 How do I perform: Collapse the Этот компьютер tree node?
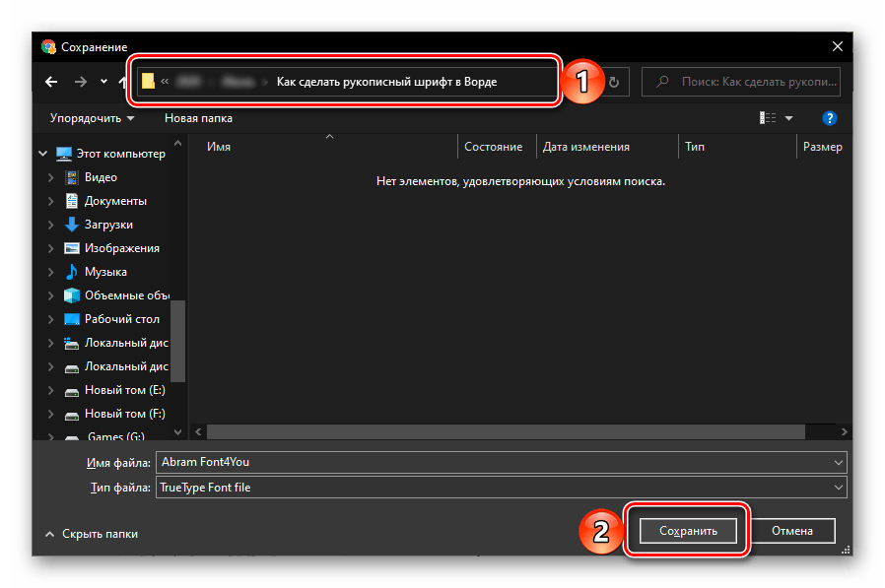42,154
